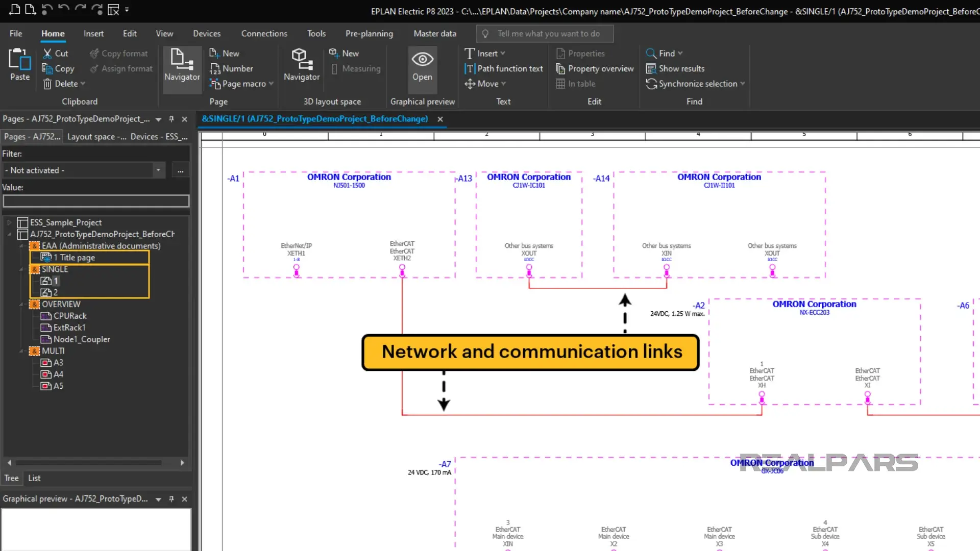Click the Paste clipboard icon
Screen dimensions: 980x551
(20, 65)
